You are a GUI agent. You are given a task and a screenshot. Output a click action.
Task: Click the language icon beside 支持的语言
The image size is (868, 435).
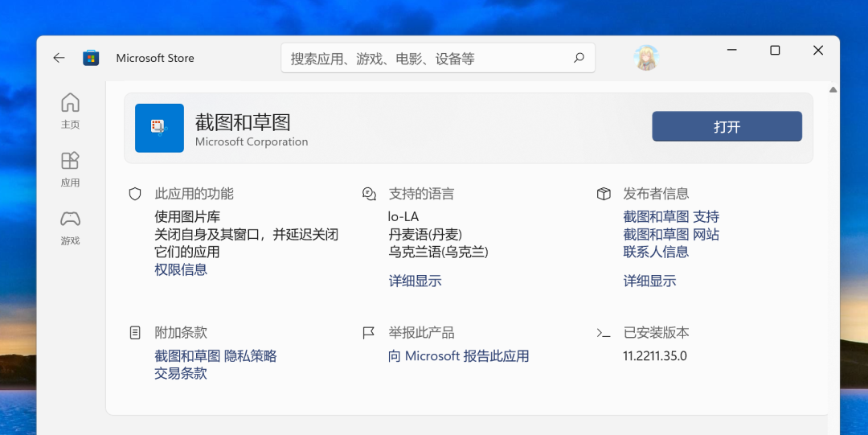(x=369, y=194)
